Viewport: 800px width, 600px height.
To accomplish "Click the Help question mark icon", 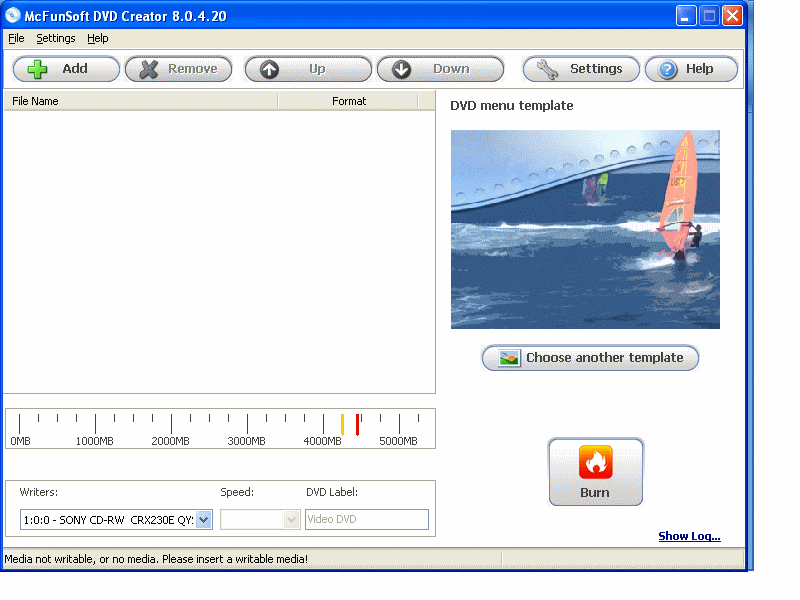I will [x=667, y=69].
